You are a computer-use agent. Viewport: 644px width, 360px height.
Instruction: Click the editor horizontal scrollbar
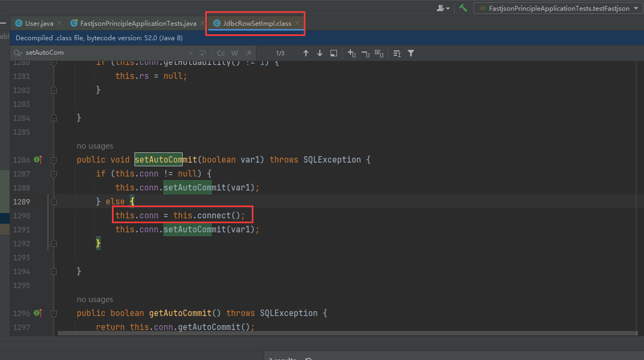pyautogui.click(x=348, y=333)
